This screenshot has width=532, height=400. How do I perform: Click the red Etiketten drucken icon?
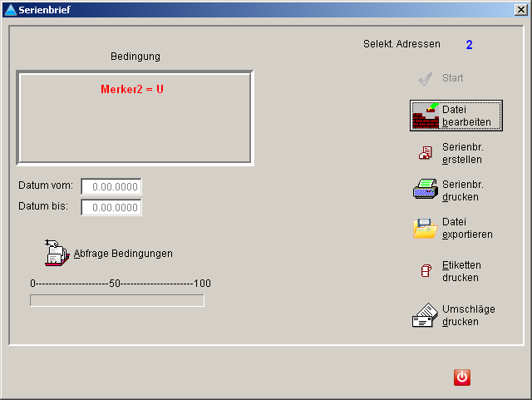point(426,270)
